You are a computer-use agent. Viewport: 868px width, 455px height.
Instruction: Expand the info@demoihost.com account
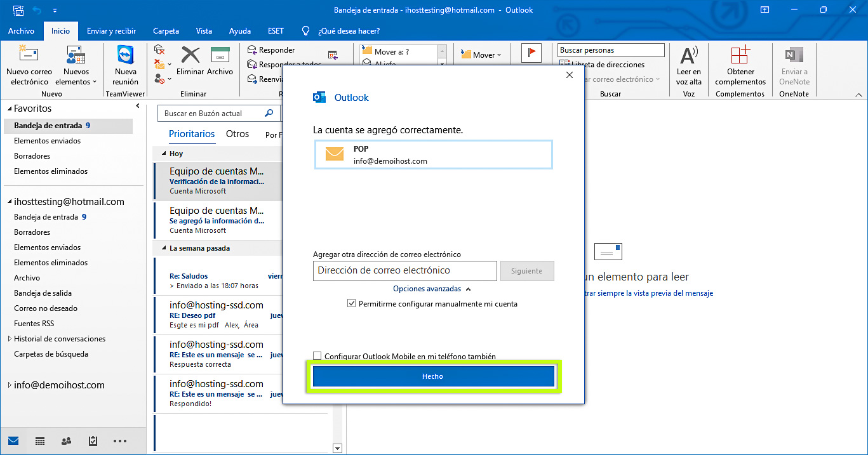[10, 385]
